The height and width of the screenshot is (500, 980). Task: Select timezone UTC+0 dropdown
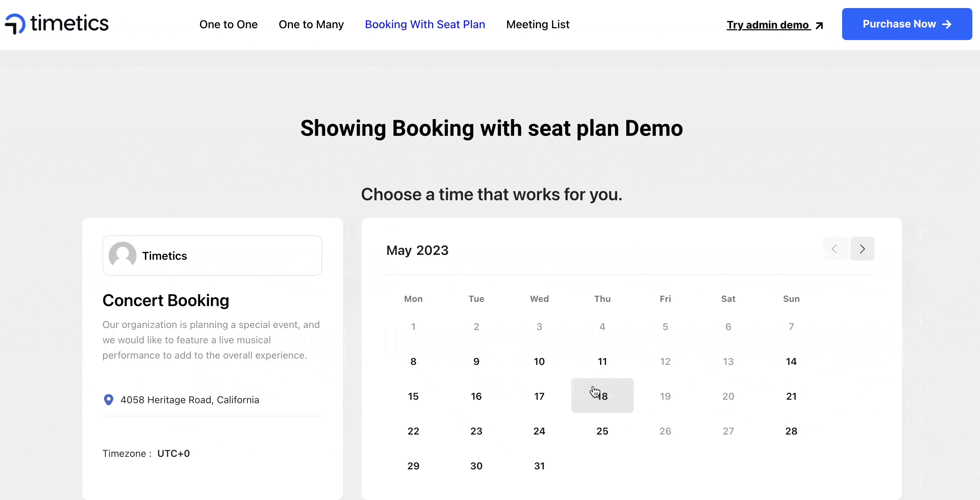point(173,453)
